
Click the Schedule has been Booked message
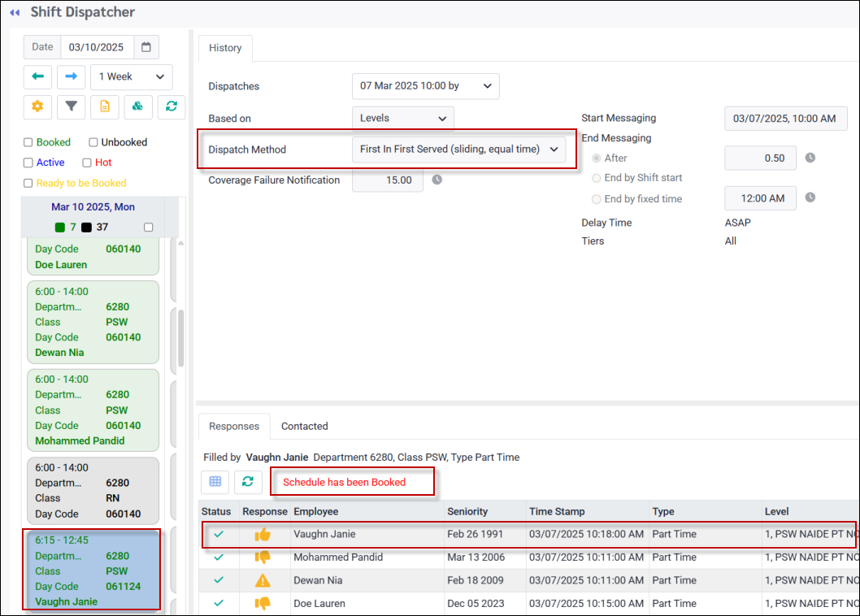pyautogui.click(x=344, y=482)
